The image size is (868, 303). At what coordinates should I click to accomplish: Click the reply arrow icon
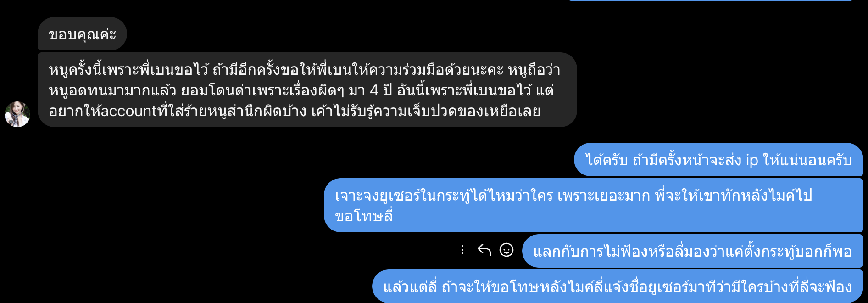coord(484,250)
